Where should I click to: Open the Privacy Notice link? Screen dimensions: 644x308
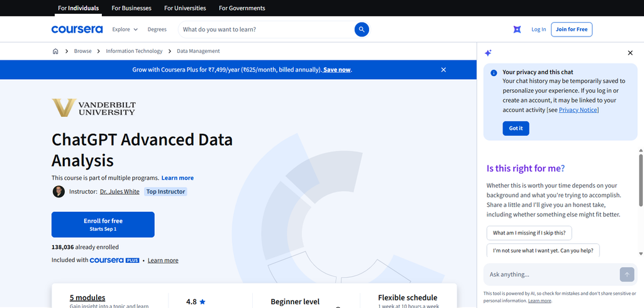578,109
